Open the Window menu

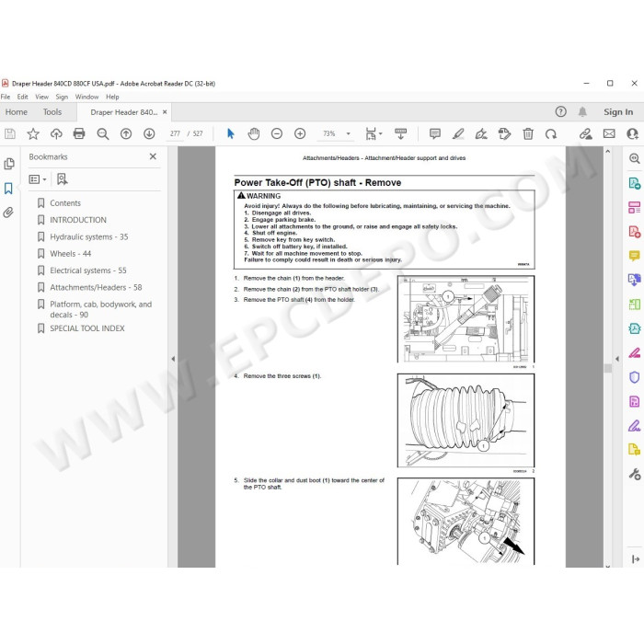(x=86, y=97)
